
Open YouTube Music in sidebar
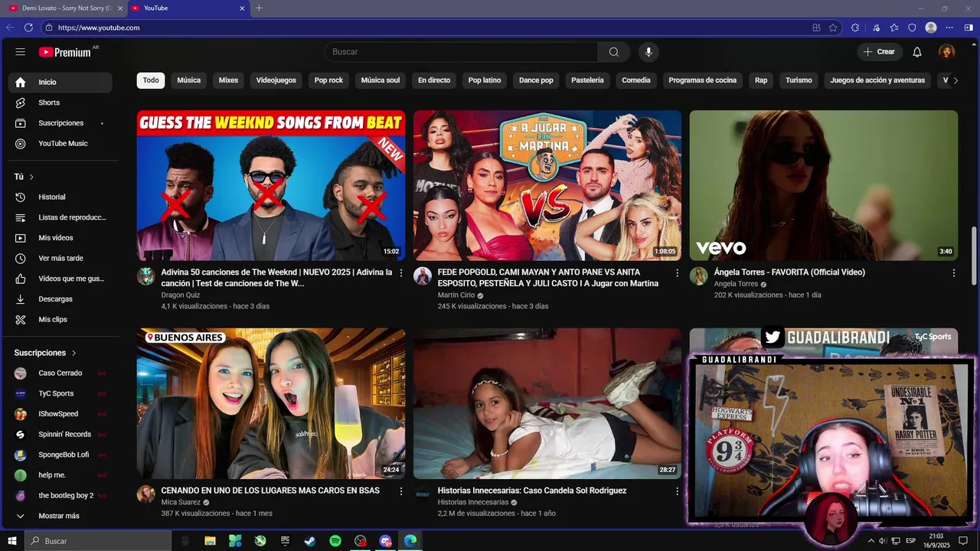tap(60, 144)
